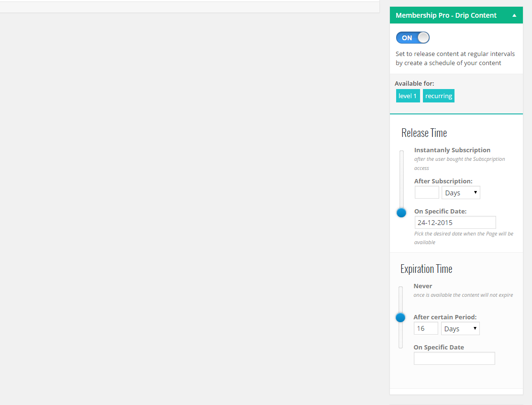532x405 pixels.
Task: Click 'once is available the content will not expire' note
Action: point(463,295)
